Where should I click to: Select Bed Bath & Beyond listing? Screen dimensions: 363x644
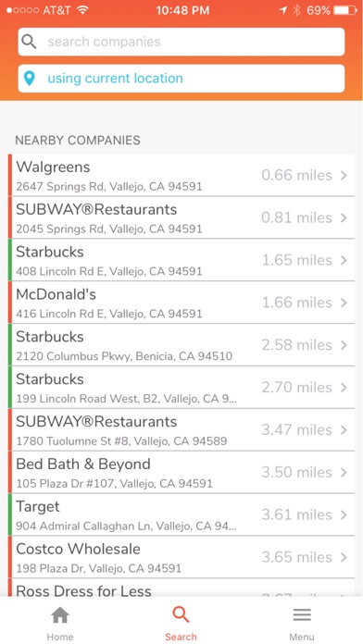click(x=181, y=472)
